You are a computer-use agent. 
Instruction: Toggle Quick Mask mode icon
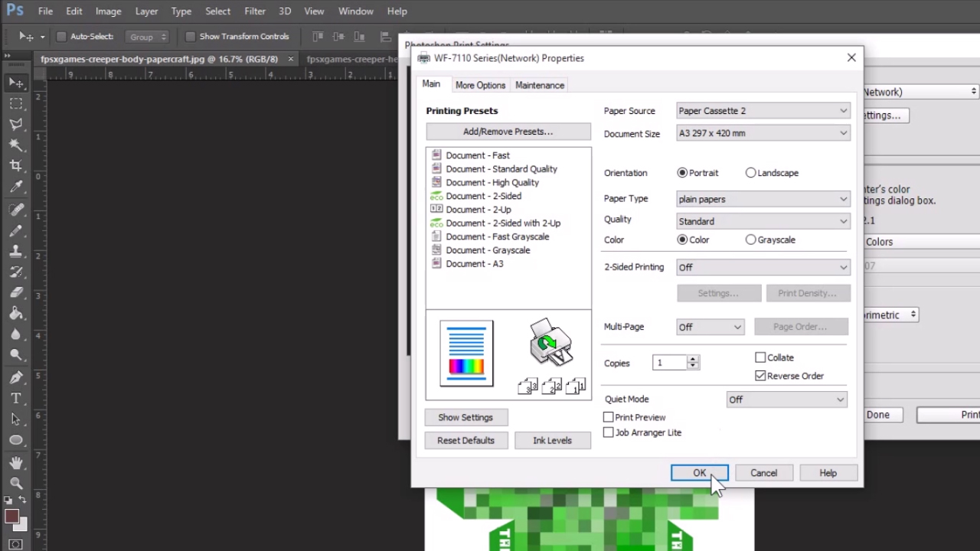click(16, 544)
